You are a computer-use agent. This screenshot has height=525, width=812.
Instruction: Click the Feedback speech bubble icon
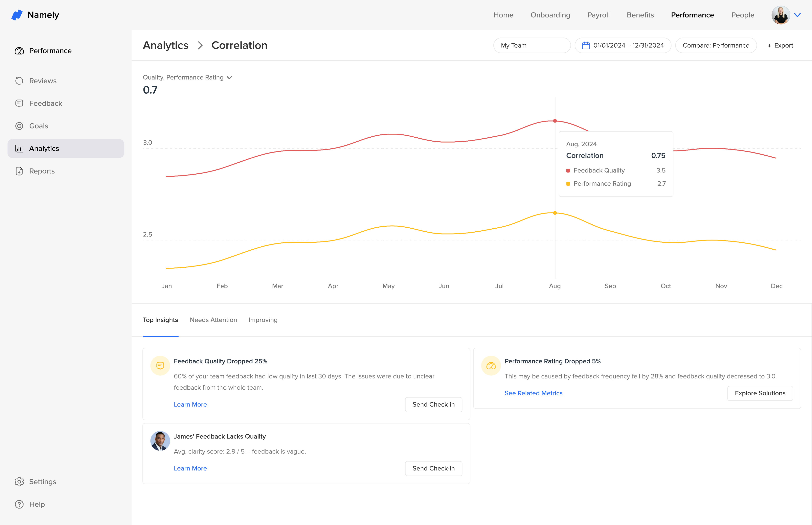point(19,103)
